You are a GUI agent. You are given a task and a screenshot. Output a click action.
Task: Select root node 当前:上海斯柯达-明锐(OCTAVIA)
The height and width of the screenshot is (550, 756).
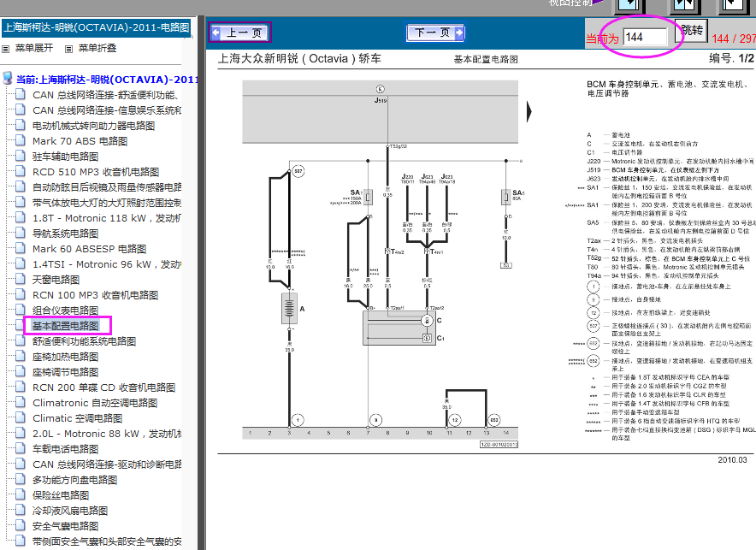[x=107, y=79]
